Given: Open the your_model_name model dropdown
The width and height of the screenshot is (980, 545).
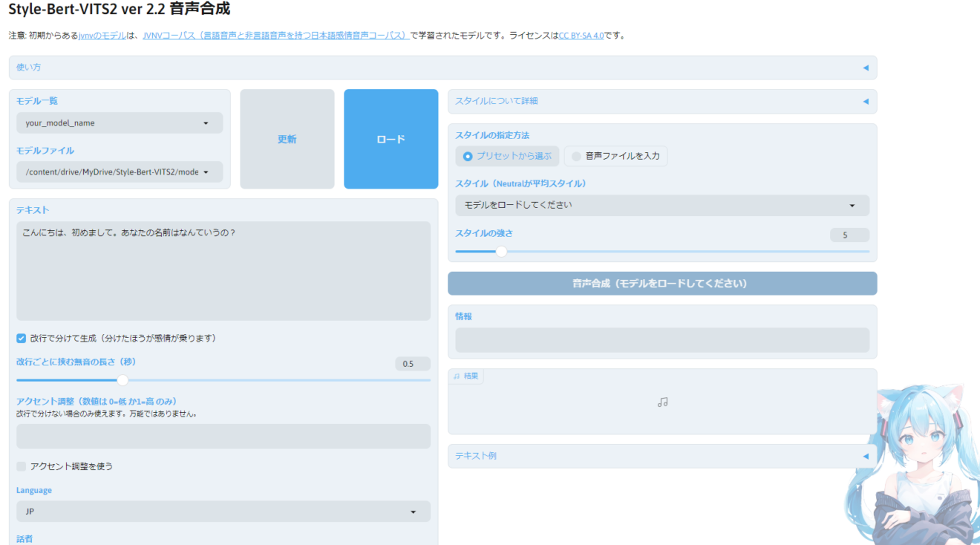Looking at the screenshot, I should [119, 123].
